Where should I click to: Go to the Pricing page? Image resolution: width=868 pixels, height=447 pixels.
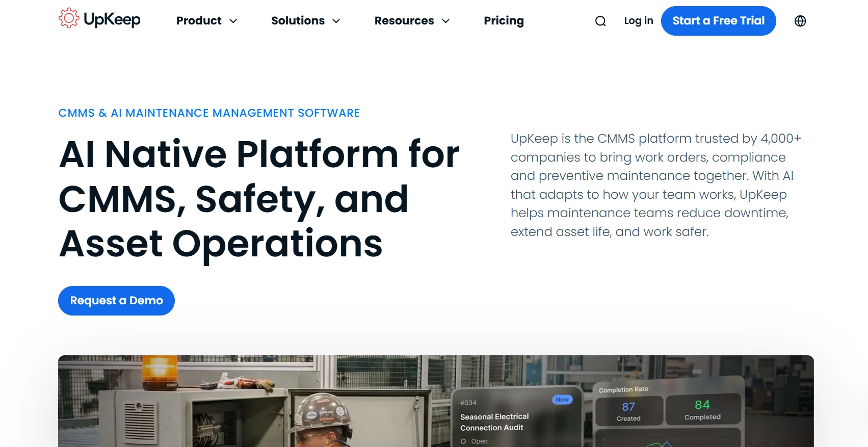click(504, 21)
